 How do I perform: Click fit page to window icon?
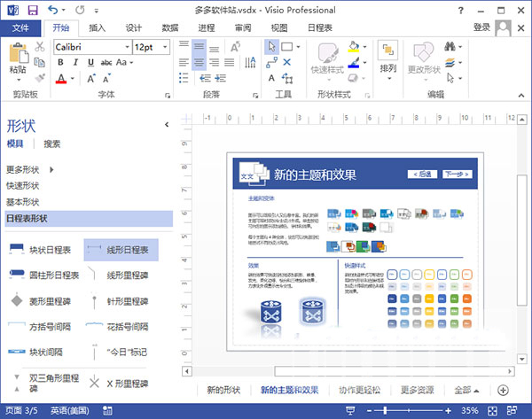pos(492,411)
